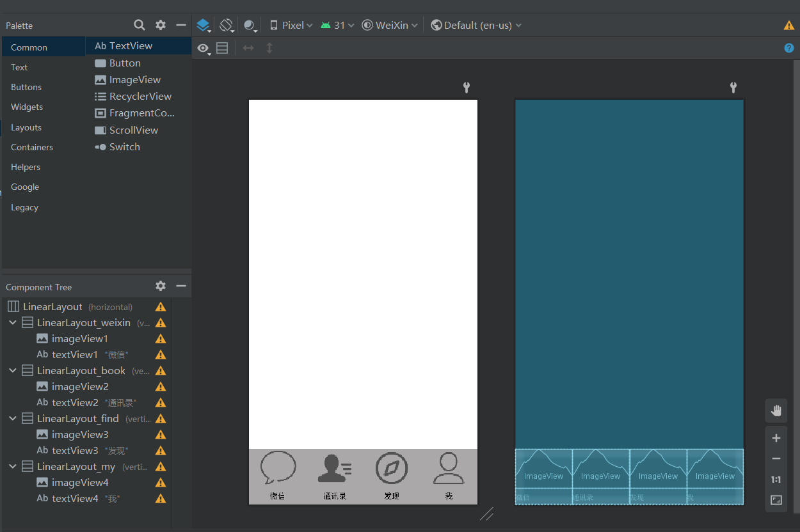Image resolution: width=800 pixels, height=532 pixels.
Task: Search the Palette with magnifier icon
Action: (140, 25)
